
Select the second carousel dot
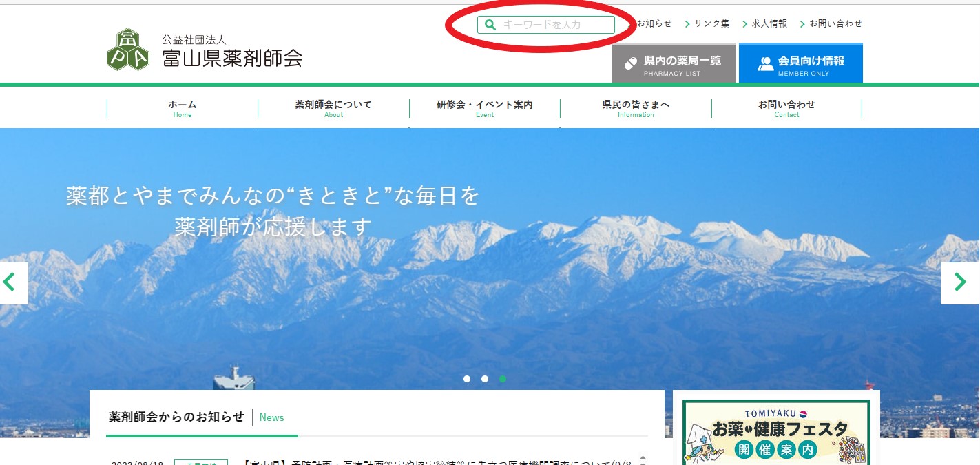485,379
